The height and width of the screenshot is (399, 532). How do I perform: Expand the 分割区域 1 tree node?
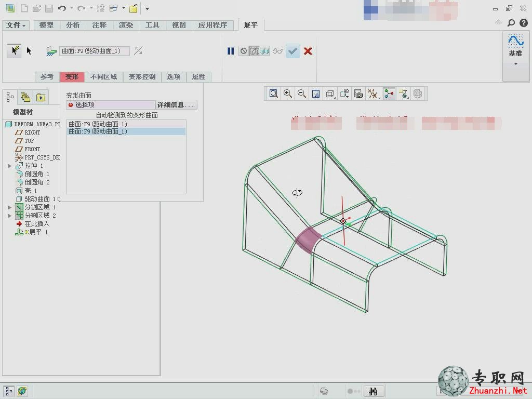coord(9,207)
